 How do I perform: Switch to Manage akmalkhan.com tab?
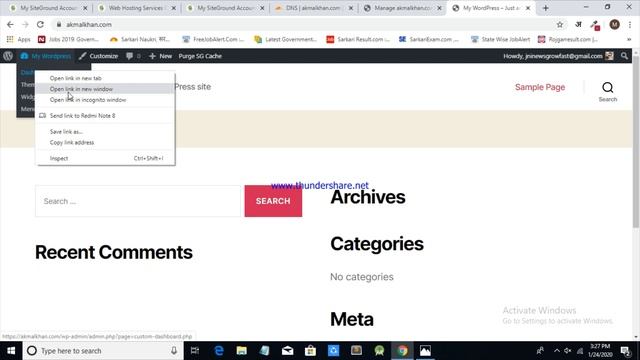[402, 8]
